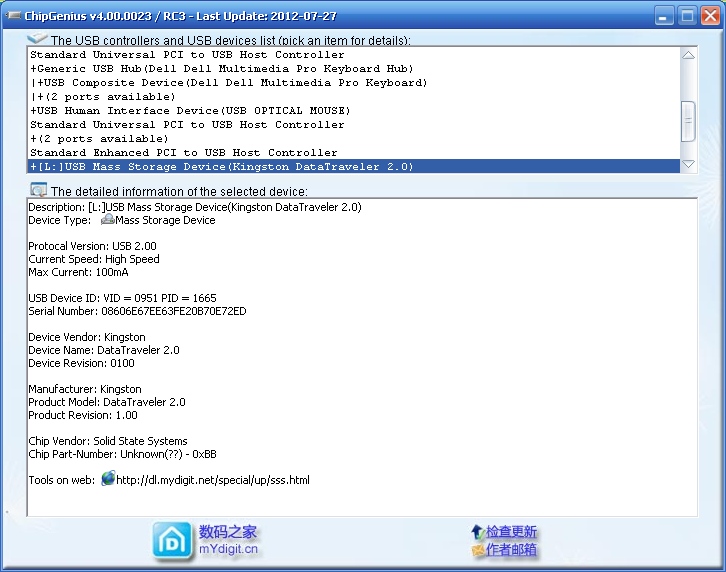This screenshot has height=572, width=726.
Task: Select USB Composite Device Dell keyboard entry
Action: coord(230,83)
